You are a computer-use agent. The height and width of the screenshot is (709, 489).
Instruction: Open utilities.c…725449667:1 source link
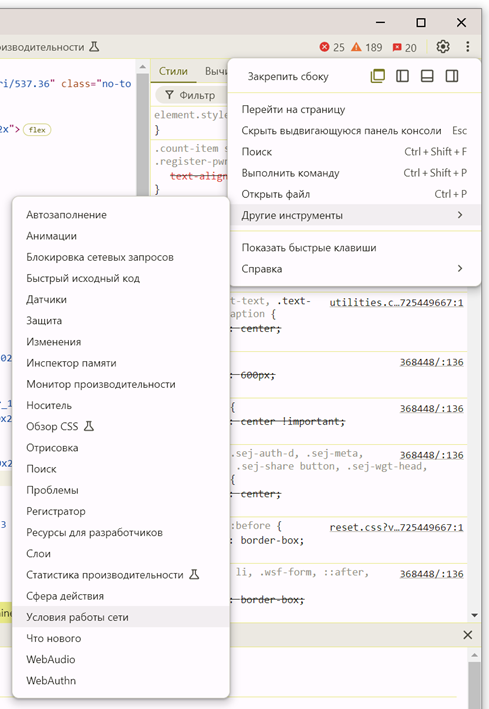(396, 303)
